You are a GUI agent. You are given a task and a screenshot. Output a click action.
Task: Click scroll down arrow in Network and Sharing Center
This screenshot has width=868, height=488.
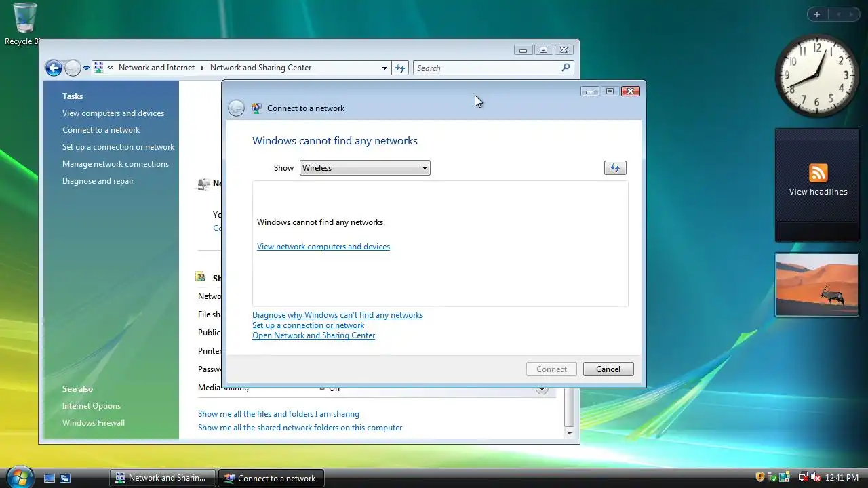click(x=570, y=433)
